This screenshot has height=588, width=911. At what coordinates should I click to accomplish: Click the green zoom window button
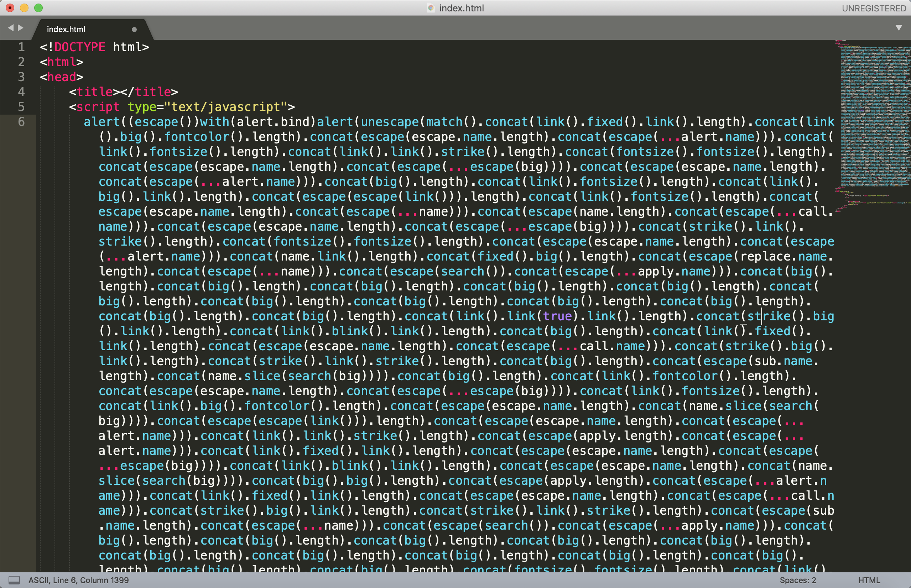pyautogui.click(x=38, y=8)
